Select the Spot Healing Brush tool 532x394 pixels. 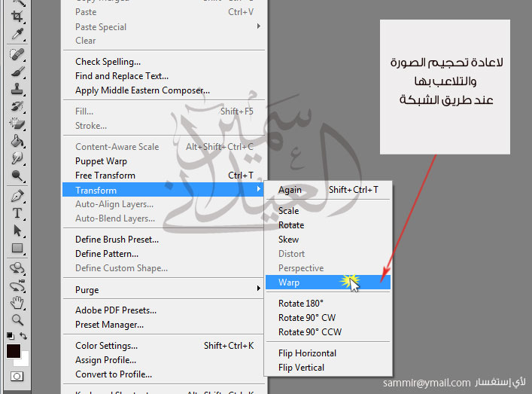pos(17,54)
